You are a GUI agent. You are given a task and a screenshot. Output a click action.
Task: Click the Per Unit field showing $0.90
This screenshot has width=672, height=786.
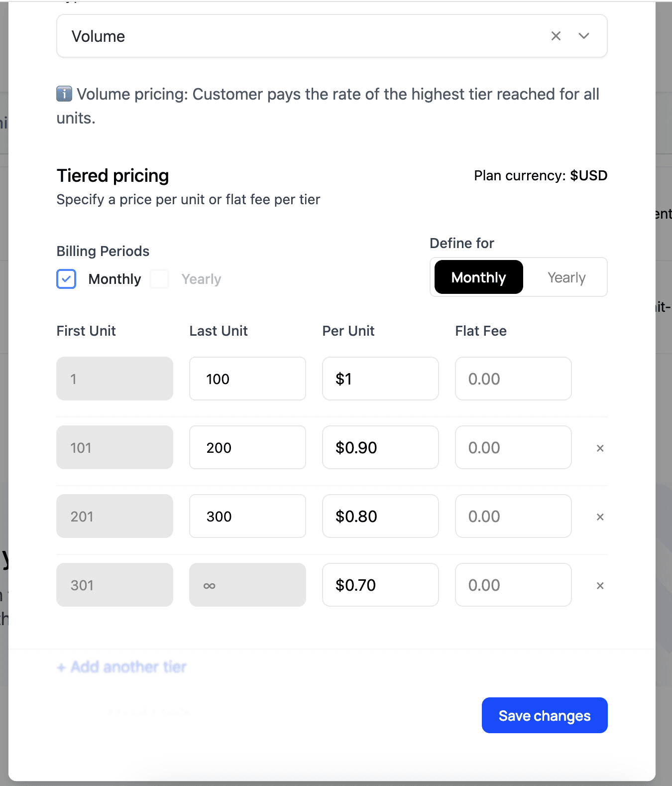380,447
